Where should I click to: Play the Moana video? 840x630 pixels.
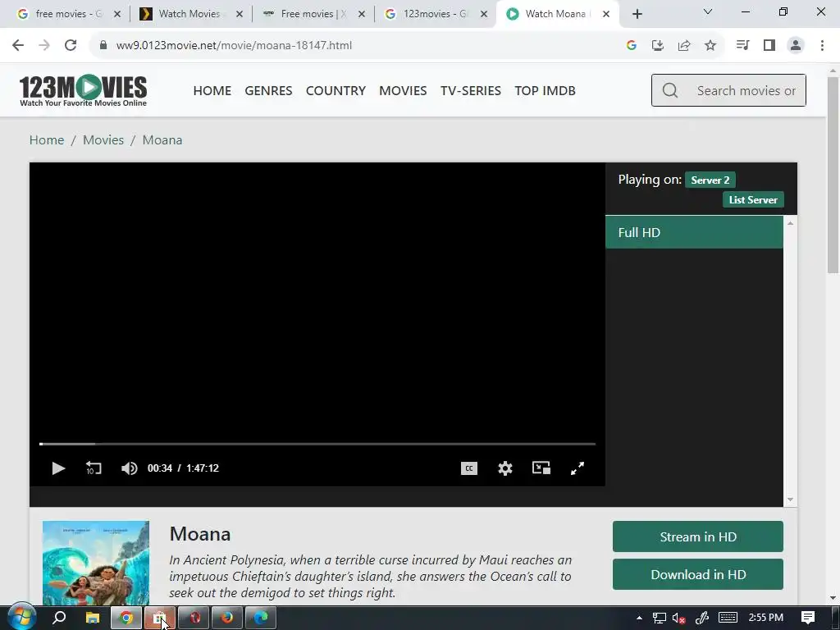[x=58, y=468]
